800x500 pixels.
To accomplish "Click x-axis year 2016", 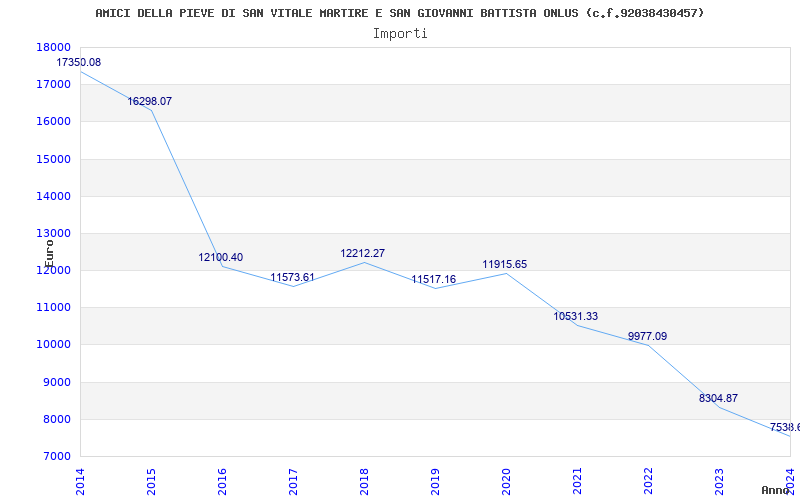I will (222, 481).
